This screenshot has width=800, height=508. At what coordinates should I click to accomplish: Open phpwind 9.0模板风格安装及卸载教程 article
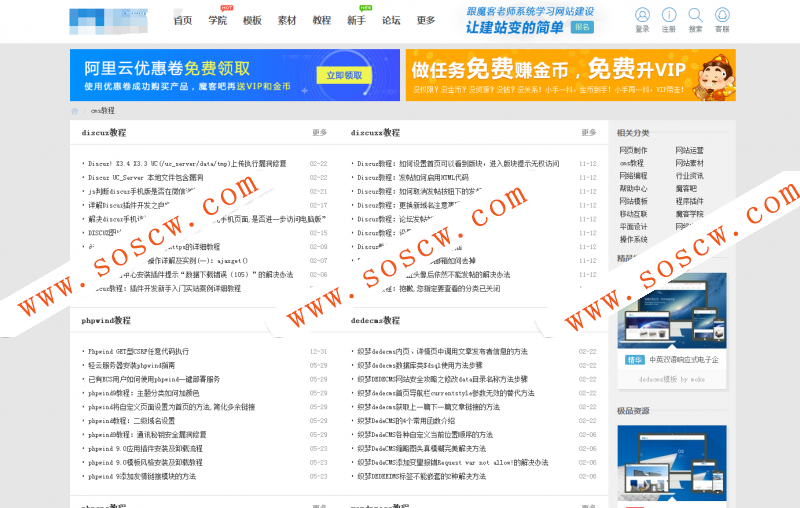pos(145,463)
